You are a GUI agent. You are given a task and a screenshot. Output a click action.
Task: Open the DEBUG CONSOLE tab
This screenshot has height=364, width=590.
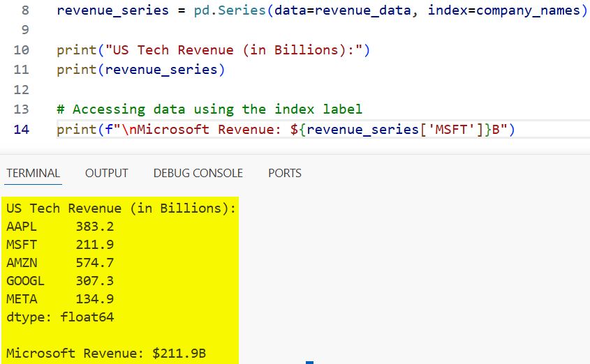[x=198, y=173]
